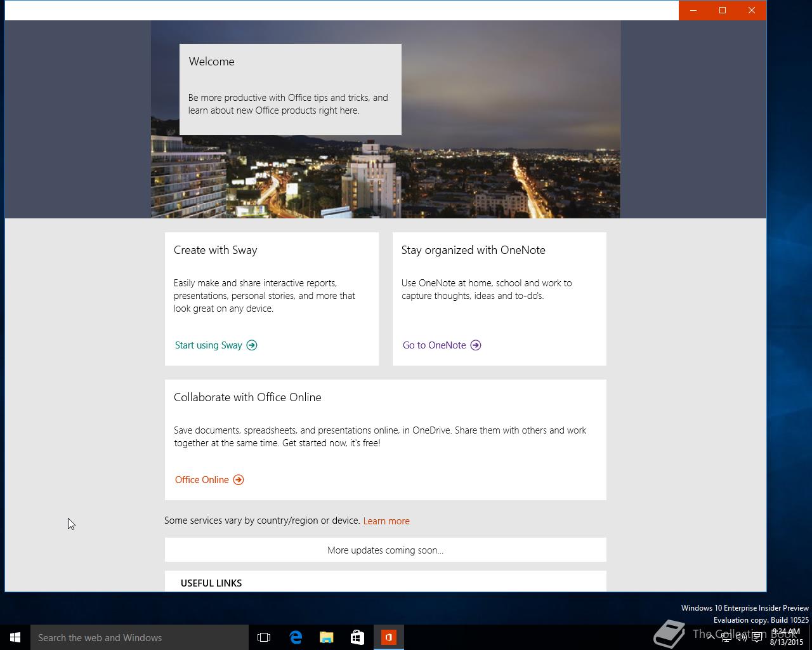
Task: Click the More updates coming soon bar
Action: coord(386,550)
